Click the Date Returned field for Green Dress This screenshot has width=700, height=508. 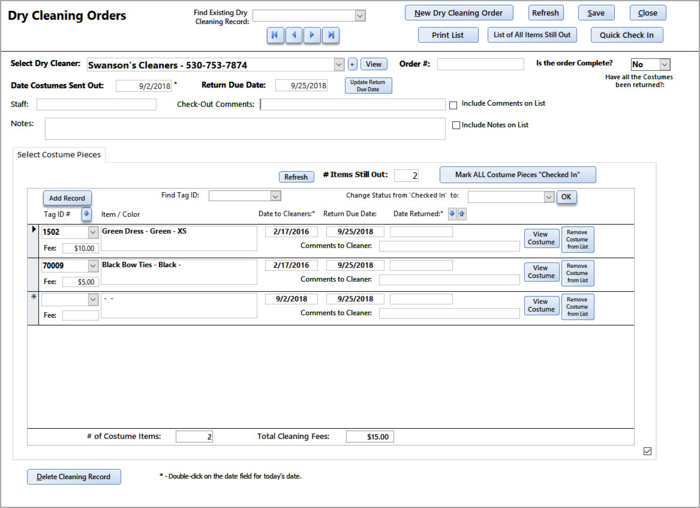[x=421, y=232]
